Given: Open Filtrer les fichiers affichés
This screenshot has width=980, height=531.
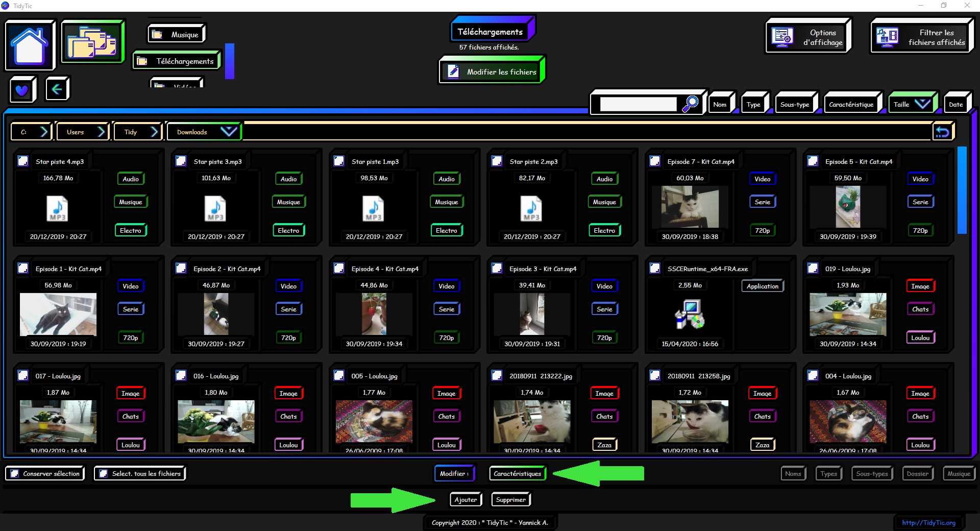Looking at the screenshot, I should click(x=921, y=37).
